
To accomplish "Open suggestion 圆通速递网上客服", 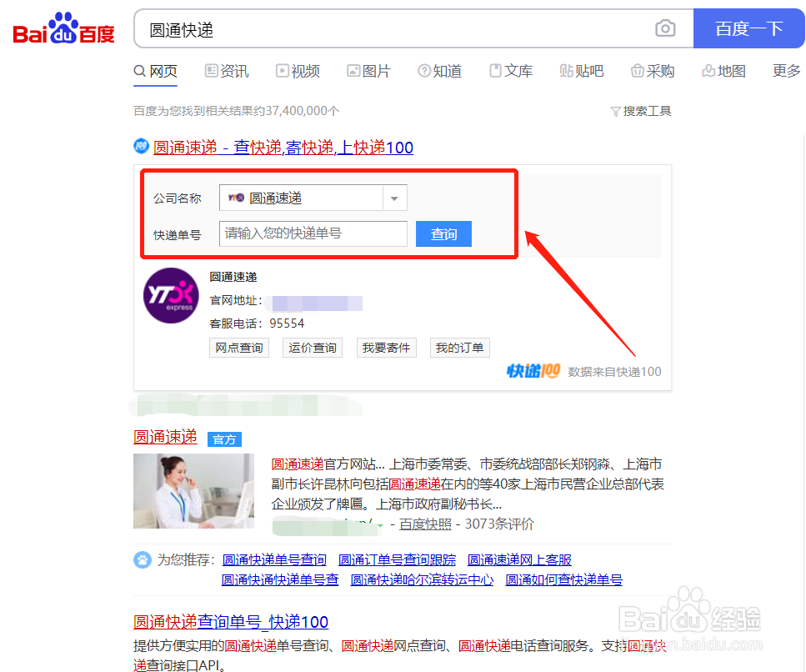I will click(519, 560).
